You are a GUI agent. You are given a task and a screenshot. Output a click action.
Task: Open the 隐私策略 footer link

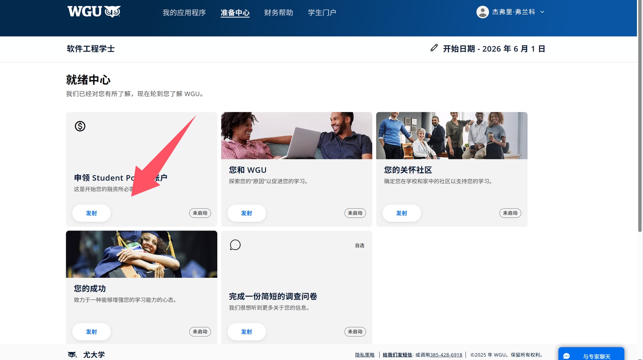365,355
